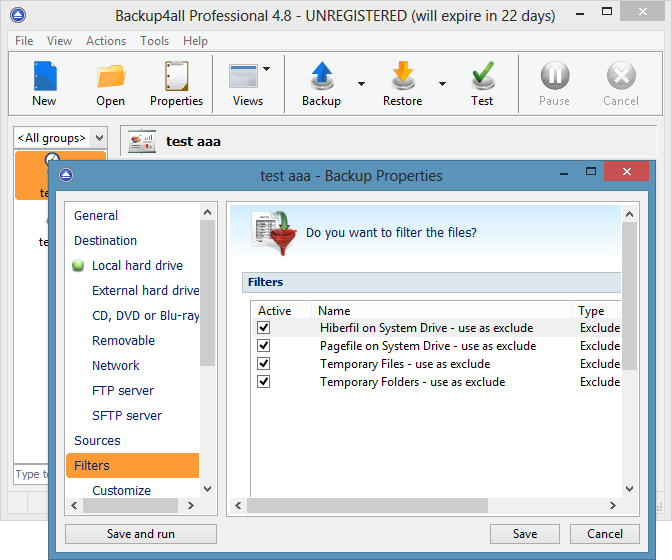Screen dimensions: 672x560
Task: Open the Tools menu
Action: pyautogui.click(x=155, y=41)
